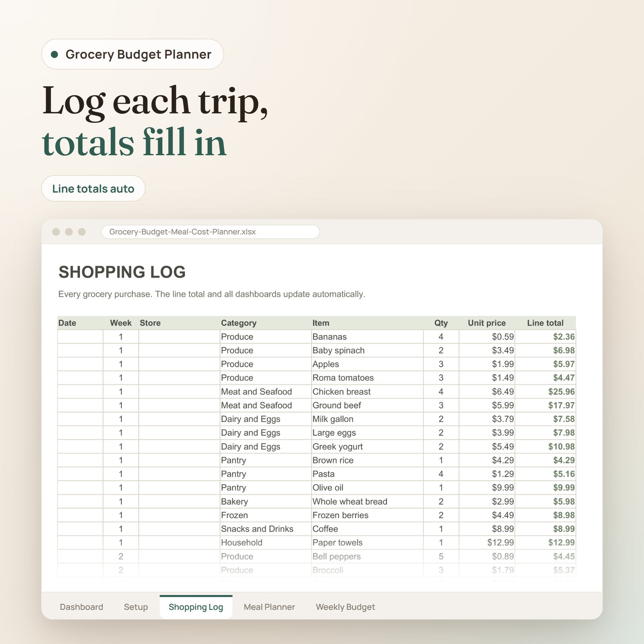Screen dimensions: 644x644
Task: Click the Line total column header
Action: pos(545,323)
